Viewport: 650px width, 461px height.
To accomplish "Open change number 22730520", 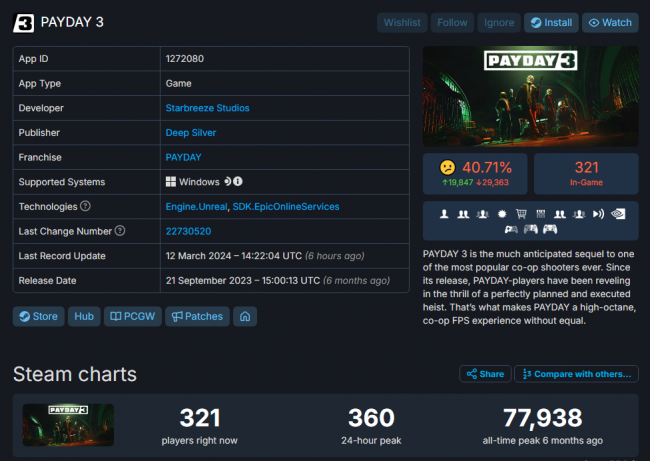I will [x=188, y=231].
